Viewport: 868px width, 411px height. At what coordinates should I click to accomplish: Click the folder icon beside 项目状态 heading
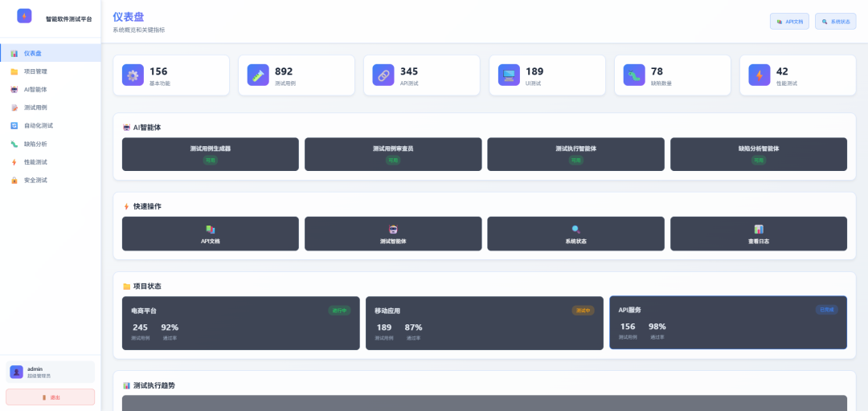click(x=126, y=287)
